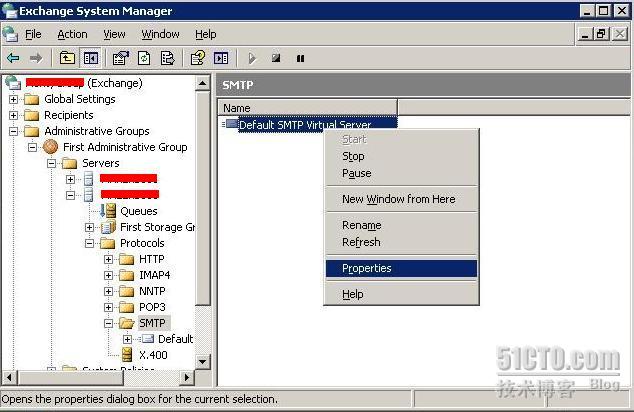Collapse the Protocols node
Screen dimensions: 634x412
89,243
